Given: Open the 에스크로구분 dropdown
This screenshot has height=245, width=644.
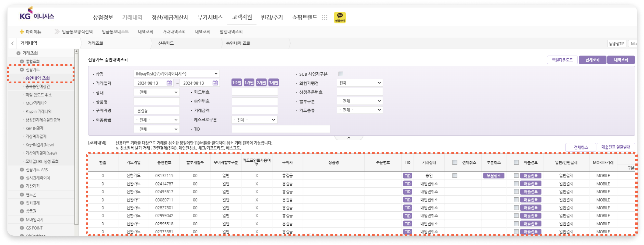Looking at the screenshot, I should point(254,120).
